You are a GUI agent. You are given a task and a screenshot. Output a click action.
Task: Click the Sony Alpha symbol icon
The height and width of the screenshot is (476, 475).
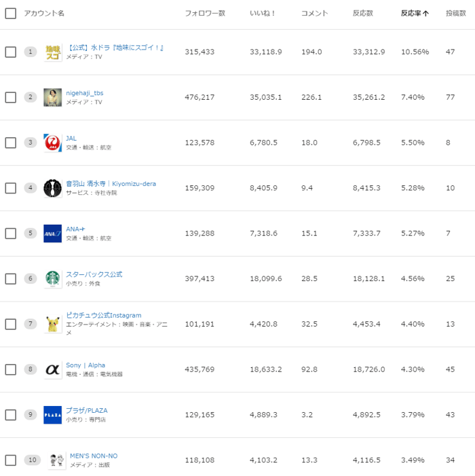click(53, 369)
